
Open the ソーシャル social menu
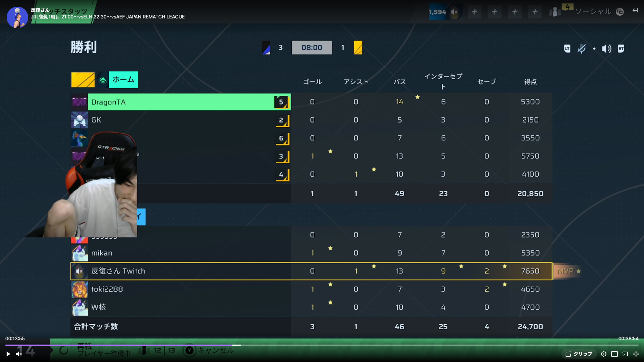tap(593, 12)
